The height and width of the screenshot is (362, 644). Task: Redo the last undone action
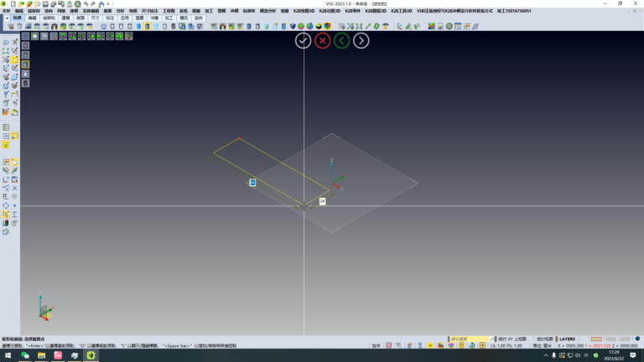click(93, 3)
